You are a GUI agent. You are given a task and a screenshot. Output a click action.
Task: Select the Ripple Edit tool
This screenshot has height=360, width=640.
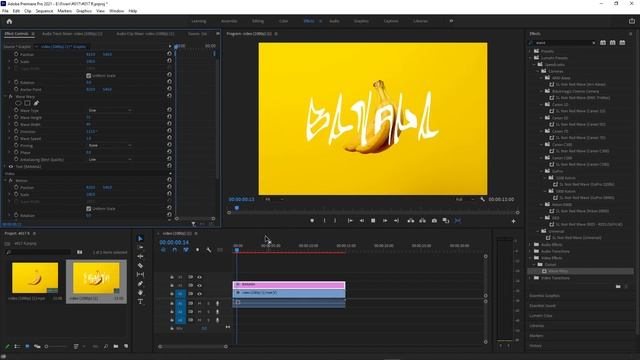point(140,256)
